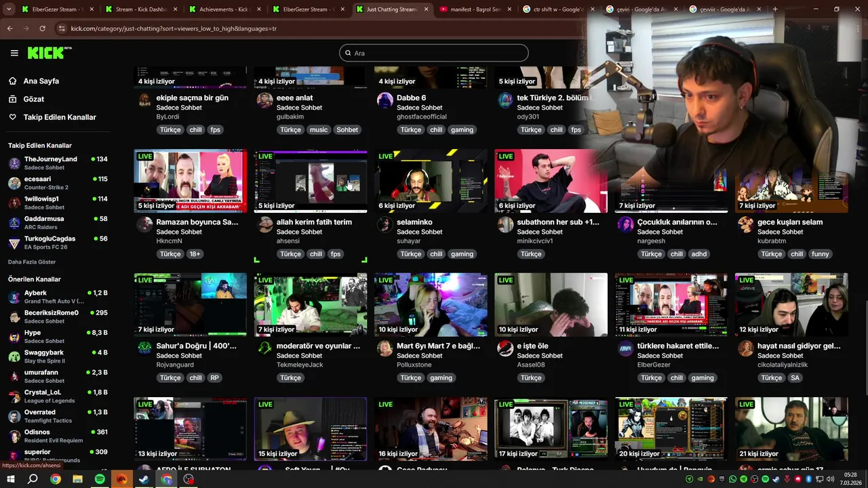Click the RP tag under Sahur'a Doğru
The width and height of the screenshot is (868, 488).
pyautogui.click(x=214, y=378)
